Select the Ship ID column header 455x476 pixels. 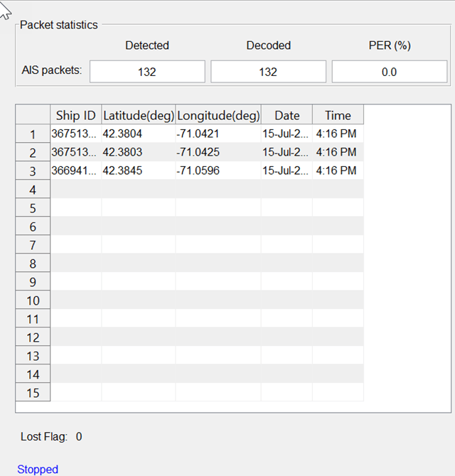[76, 115]
